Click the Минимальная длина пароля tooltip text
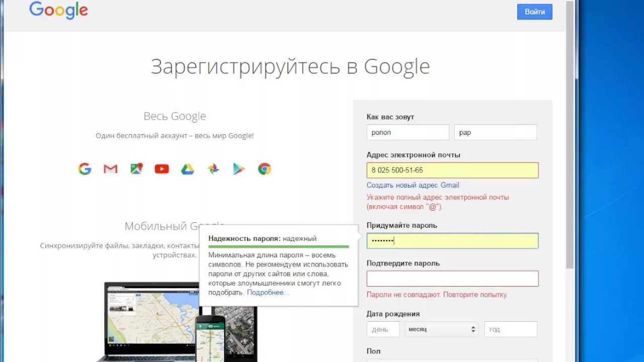644x362 pixels. point(278,274)
